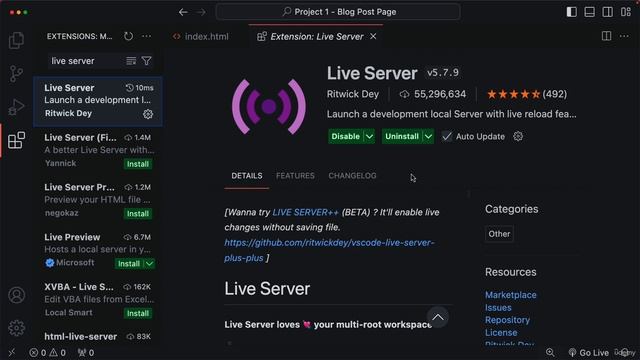640x360 pixels.
Task: Expand the Uninstall button dropdown arrow
Action: (428, 136)
